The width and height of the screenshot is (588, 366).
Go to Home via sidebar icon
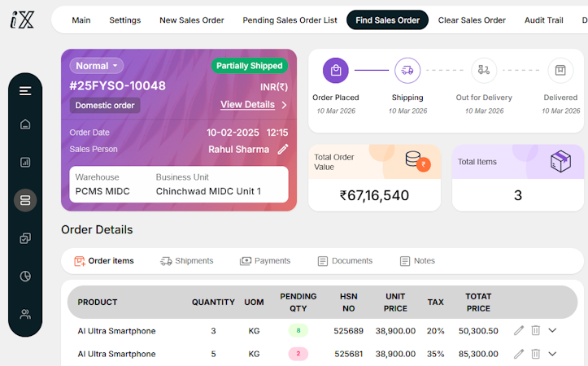pos(25,124)
